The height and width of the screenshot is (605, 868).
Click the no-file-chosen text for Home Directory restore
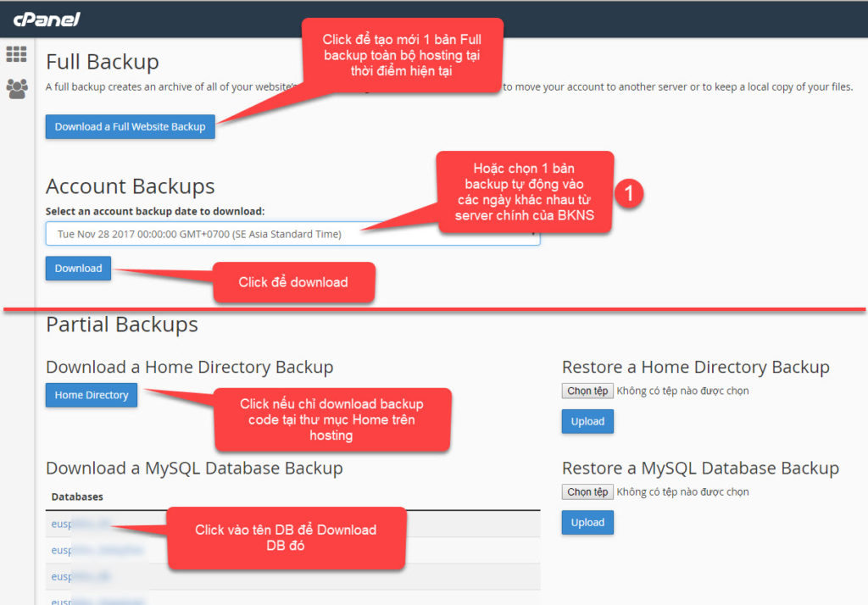[x=682, y=391]
